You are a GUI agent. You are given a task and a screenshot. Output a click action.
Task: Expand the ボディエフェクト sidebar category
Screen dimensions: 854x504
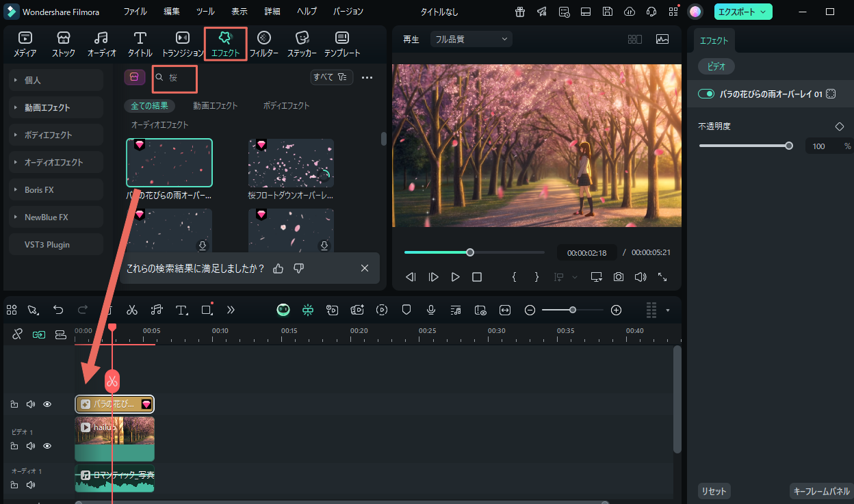(x=56, y=135)
